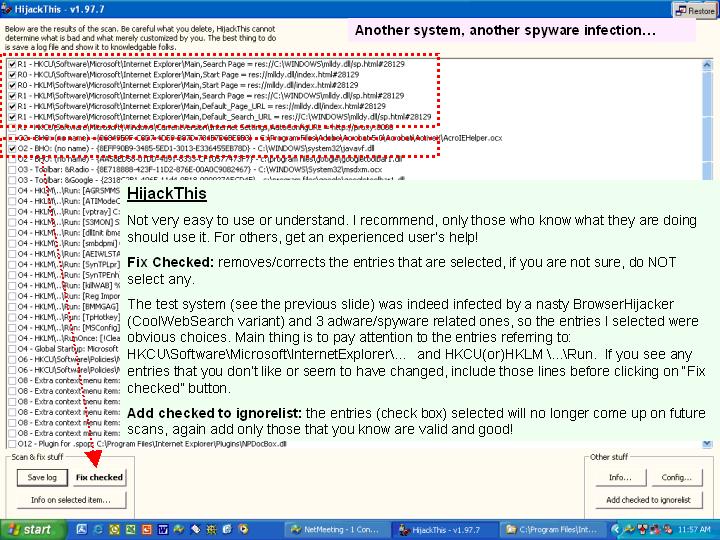This screenshot has height=540, width=720.
Task: Check O12 Plugin NPDocBox.dll entry
Action: (x=12, y=444)
